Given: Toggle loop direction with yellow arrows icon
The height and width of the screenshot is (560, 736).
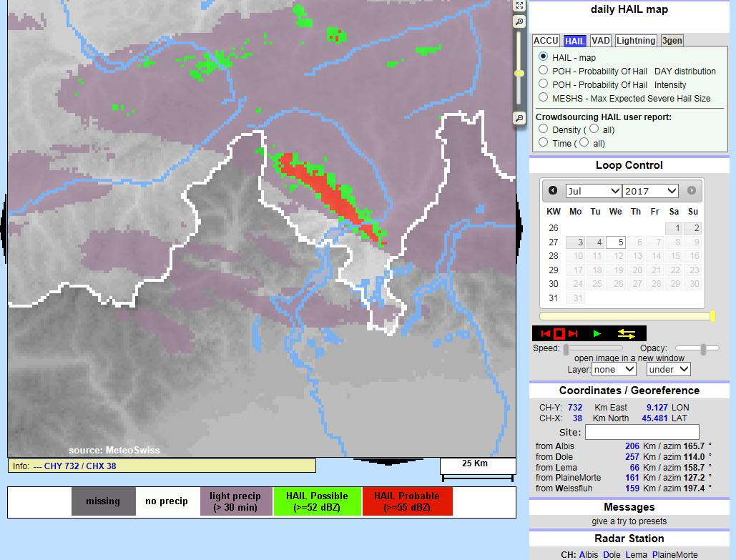Looking at the screenshot, I should 627,334.
